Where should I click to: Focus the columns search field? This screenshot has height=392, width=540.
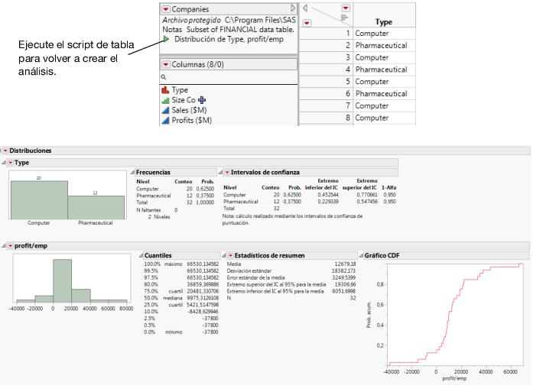tap(229, 77)
